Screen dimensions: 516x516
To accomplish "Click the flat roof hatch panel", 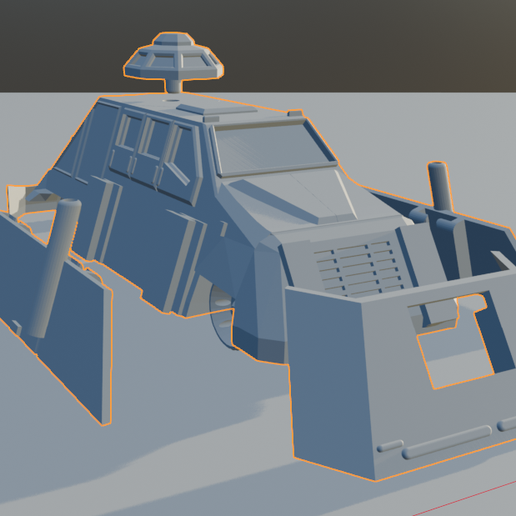I will tap(217, 110).
